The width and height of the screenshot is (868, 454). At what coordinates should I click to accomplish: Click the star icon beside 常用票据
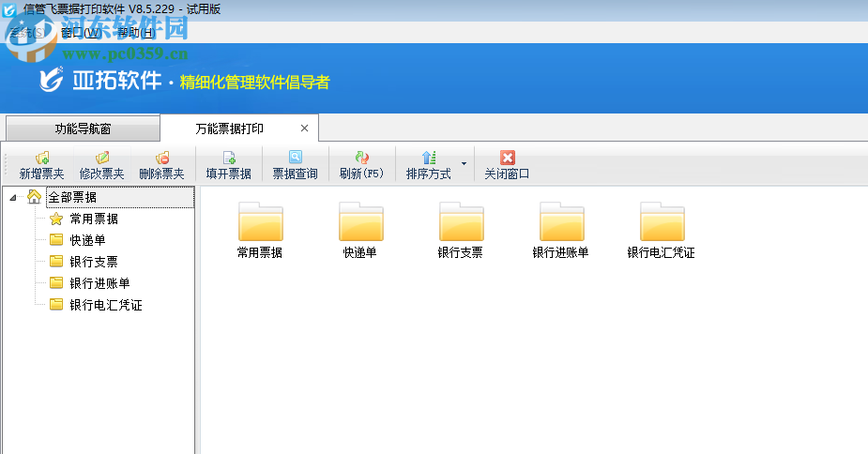(x=56, y=219)
